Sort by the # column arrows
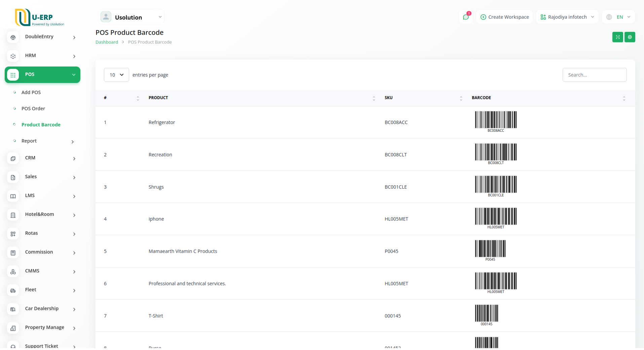This screenshot has height=350, width=644. [138, 98]
